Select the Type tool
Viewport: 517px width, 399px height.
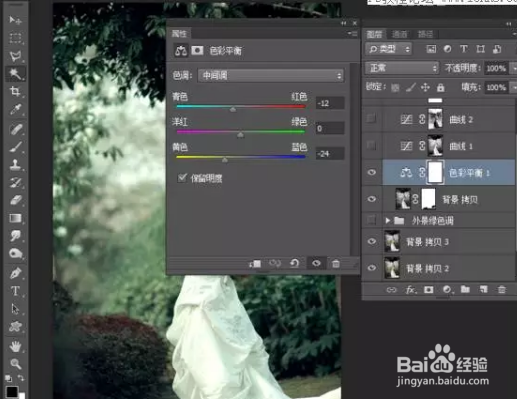pyautogui.click(x=15, y=291)
